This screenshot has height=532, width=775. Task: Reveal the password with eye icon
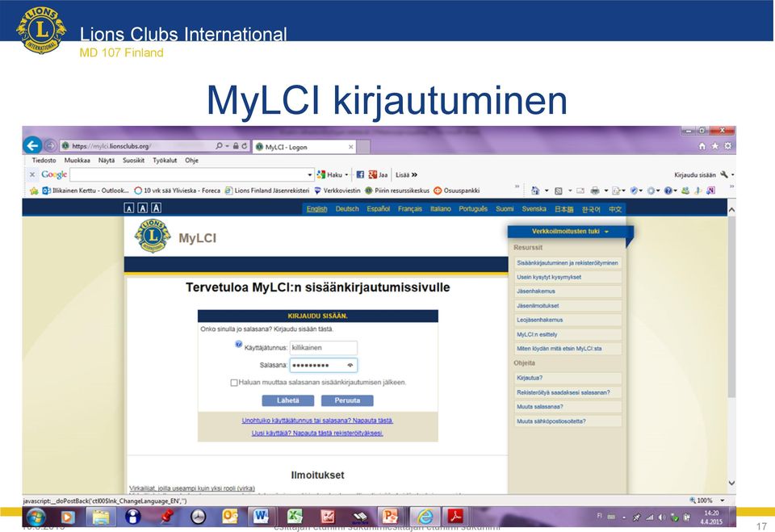[x=350, y=366]
